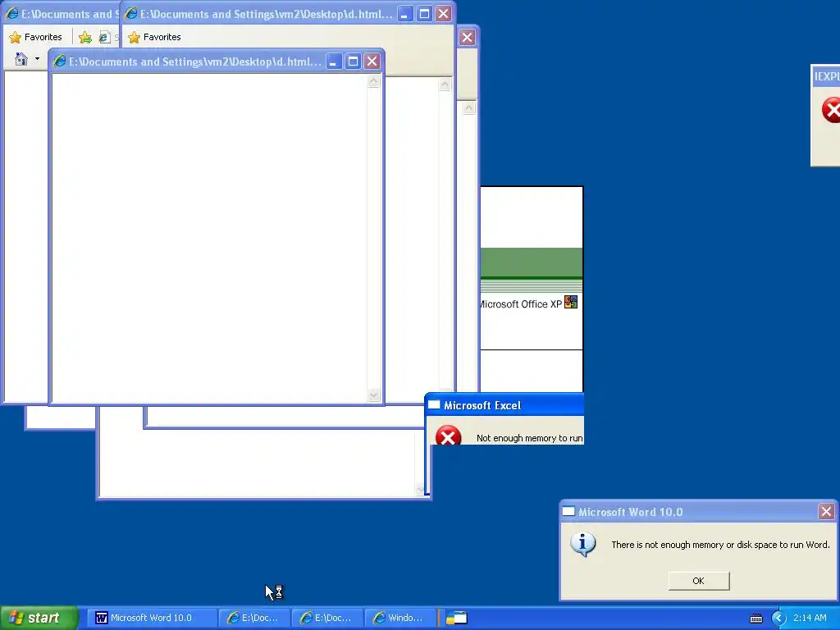Click the folder window icon on the taskbar
Screen dimensions: 840x630
coord(456,619)
